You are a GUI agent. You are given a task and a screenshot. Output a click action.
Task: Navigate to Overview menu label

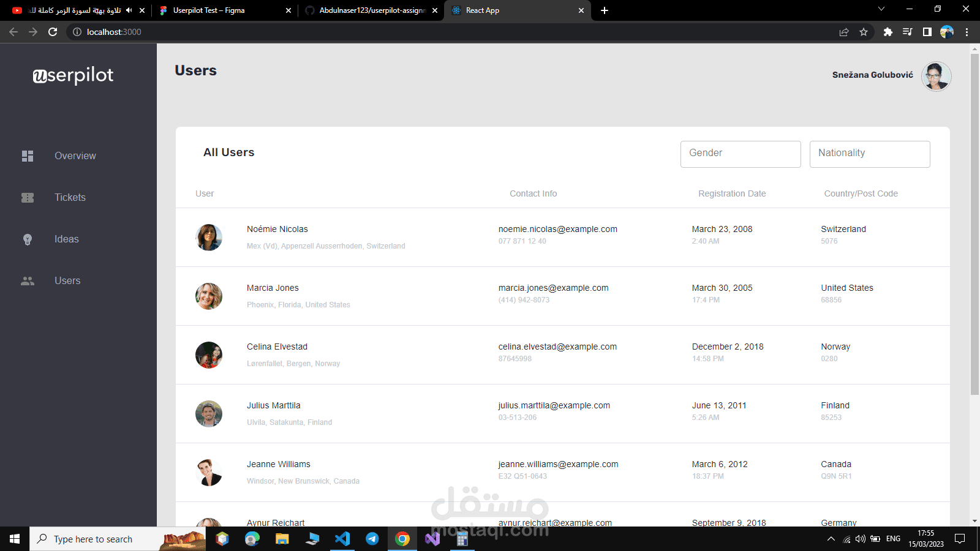(75, 156)
